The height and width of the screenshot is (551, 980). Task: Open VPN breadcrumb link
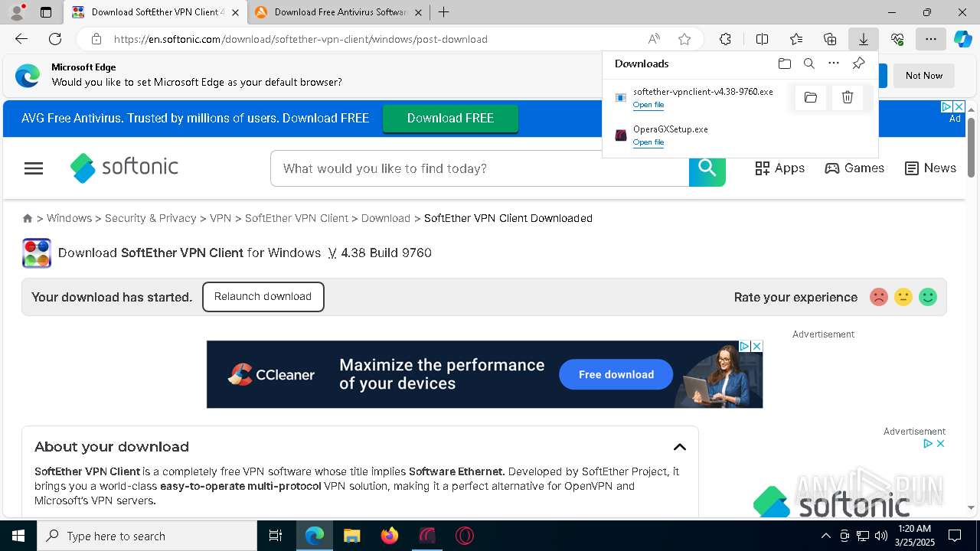click(220, 218)
